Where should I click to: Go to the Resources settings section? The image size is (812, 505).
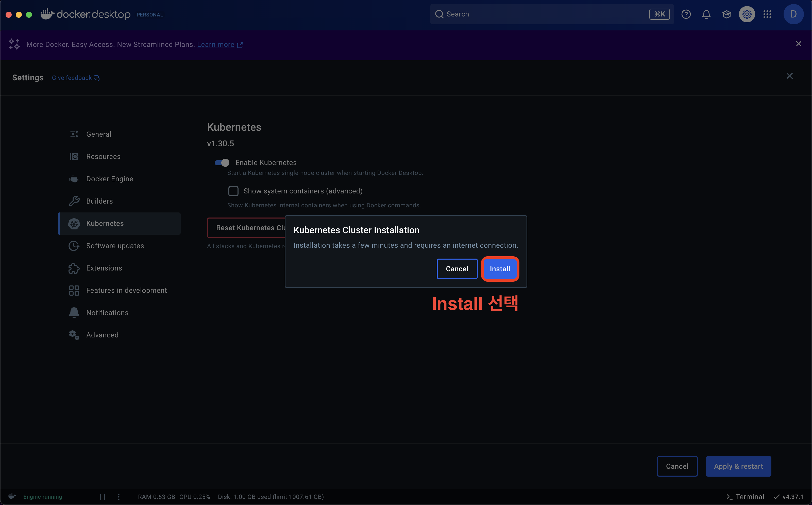(103, 156)
